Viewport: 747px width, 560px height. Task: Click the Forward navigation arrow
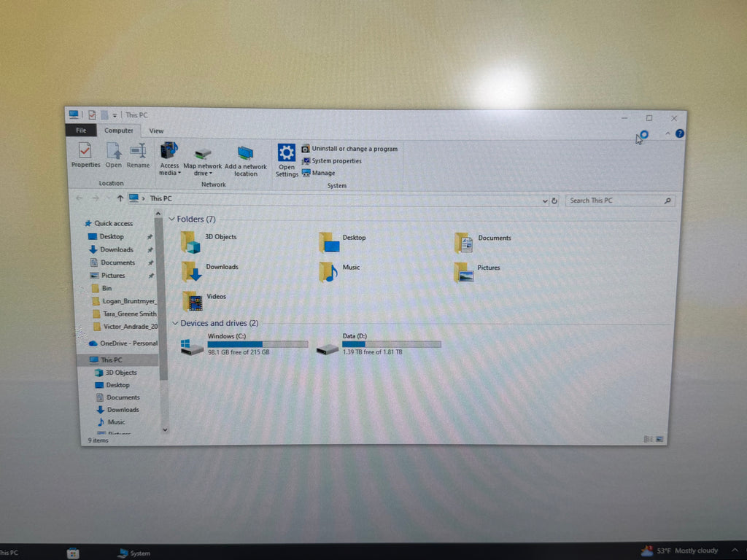click(96, 198)
